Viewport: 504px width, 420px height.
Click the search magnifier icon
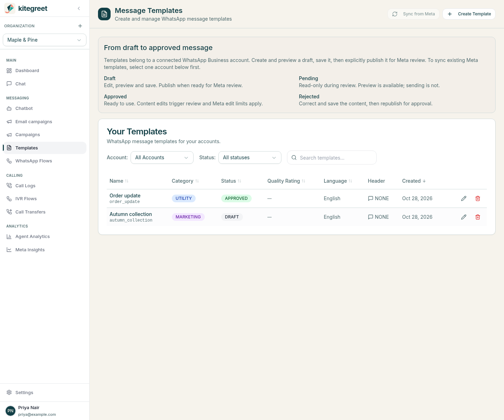tap(294, 157)
